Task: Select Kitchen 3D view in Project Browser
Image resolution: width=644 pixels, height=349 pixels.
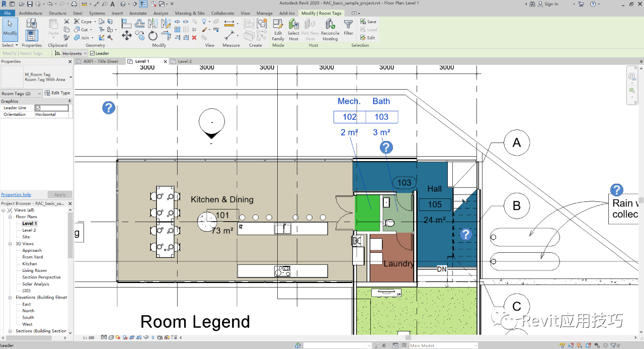Action: (30, 264)
